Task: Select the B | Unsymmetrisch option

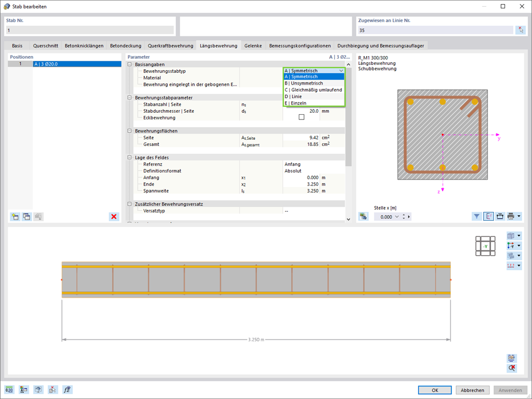Action: pyautogui.click(x=314, y=83)
